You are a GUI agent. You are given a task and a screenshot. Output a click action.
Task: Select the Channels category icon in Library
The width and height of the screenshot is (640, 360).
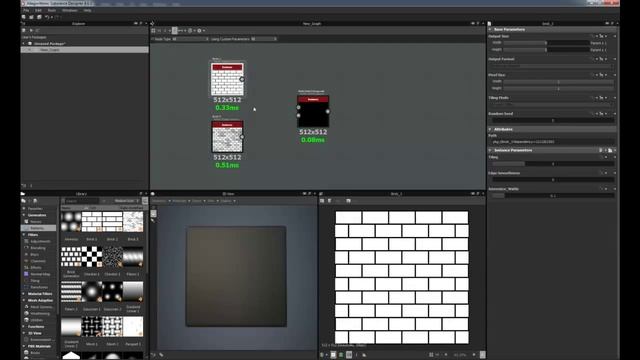27,261
